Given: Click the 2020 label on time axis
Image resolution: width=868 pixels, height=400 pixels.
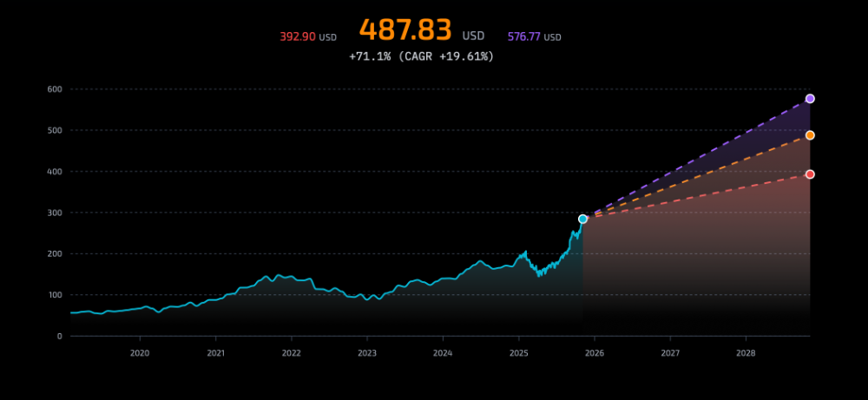Looking at the screenshot, I should pos(140,353).
